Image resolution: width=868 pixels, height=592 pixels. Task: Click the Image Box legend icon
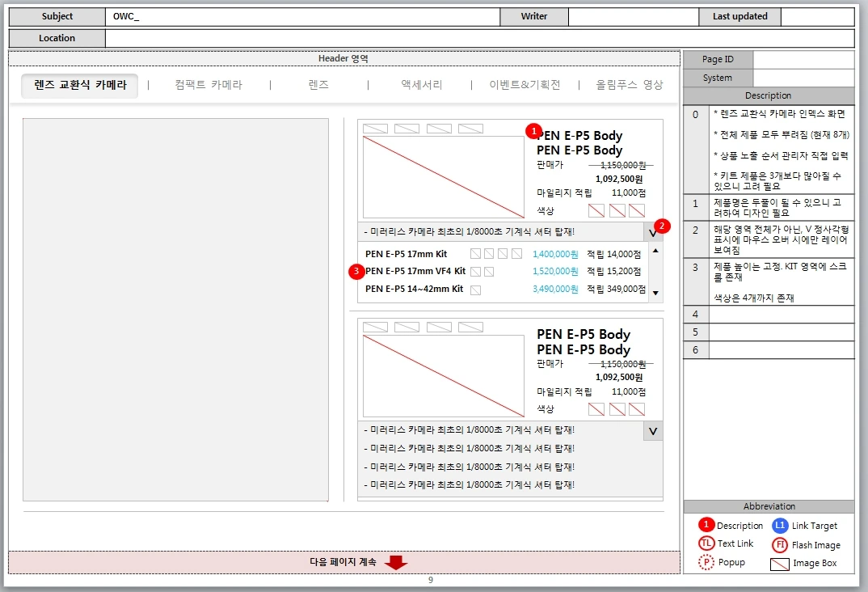tap(779, 565)
